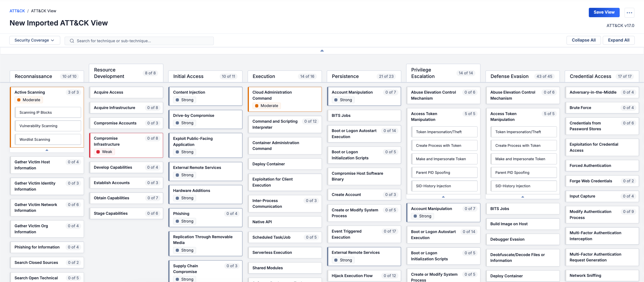Click the orange Moderate badge on Active Scanning
This screenshot has height=282, width=644.
pos(29,100)
